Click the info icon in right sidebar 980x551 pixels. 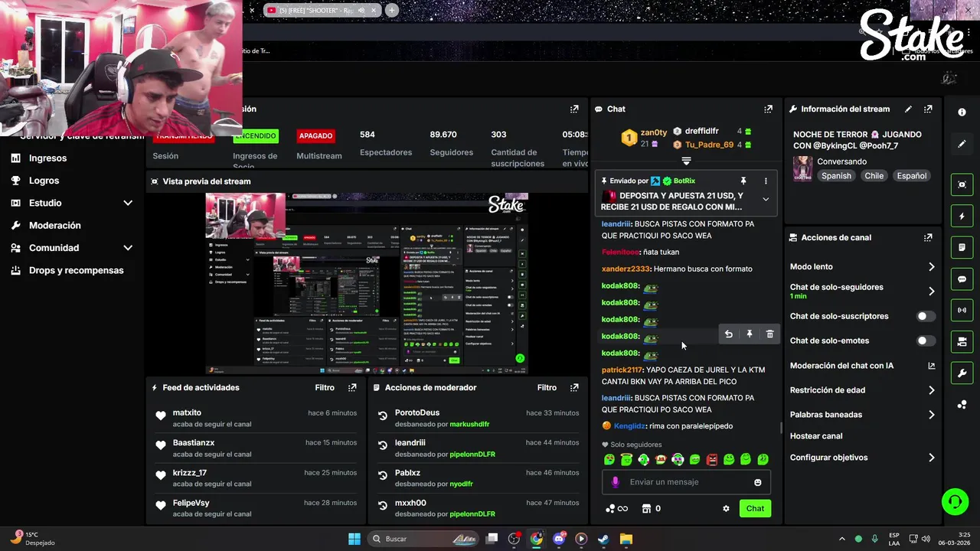[962, 112]
